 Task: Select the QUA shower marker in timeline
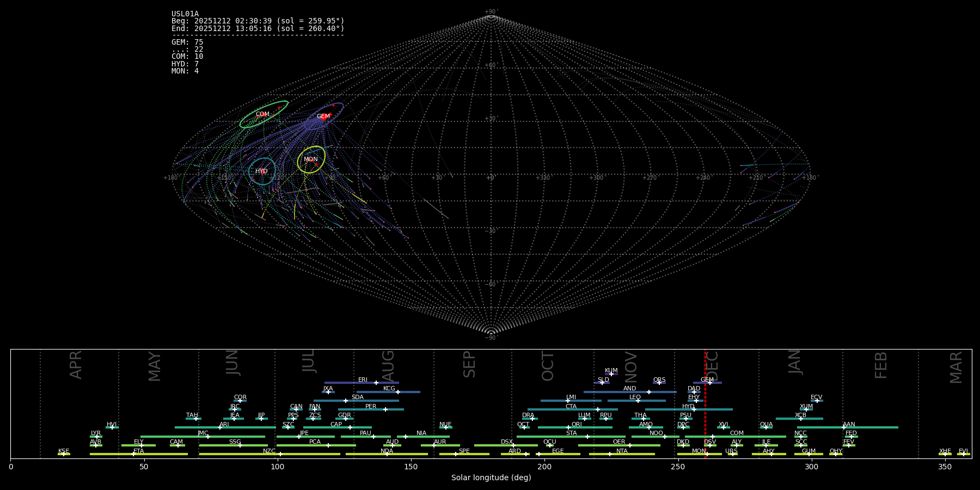[x=766, y=427]
